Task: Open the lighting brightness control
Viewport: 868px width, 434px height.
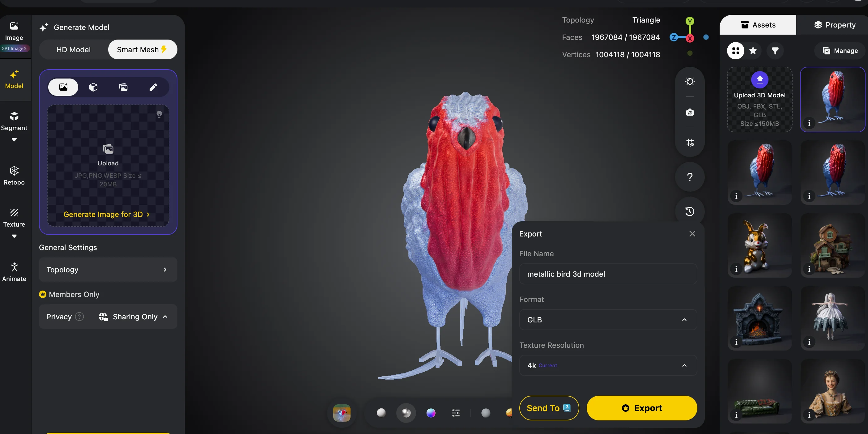Action: (x=690, y=82)
